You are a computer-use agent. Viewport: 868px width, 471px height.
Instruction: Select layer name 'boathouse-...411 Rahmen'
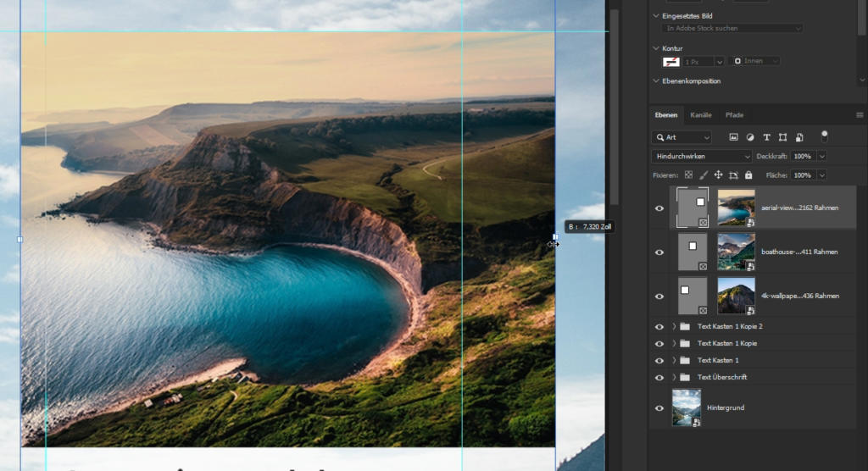coord(799,252)
